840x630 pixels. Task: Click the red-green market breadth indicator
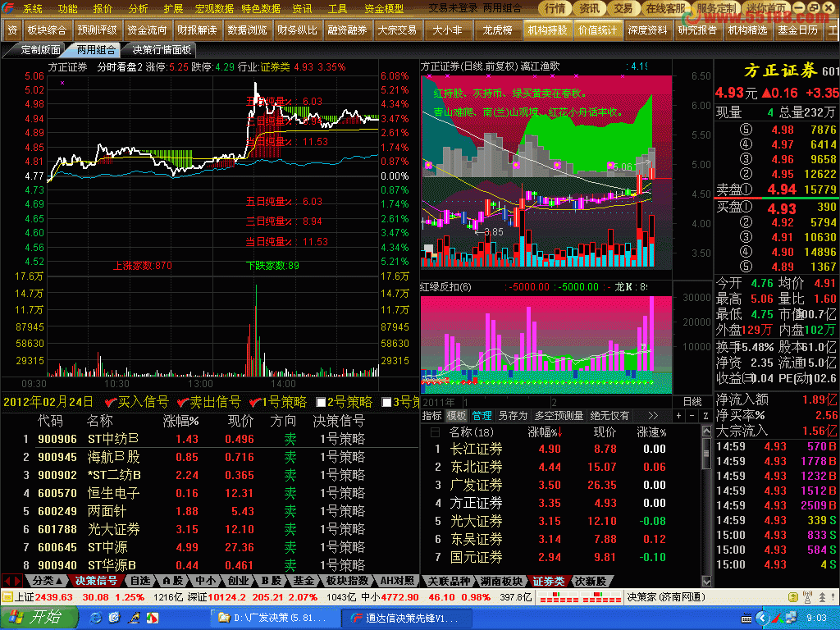tap(580, 597)
